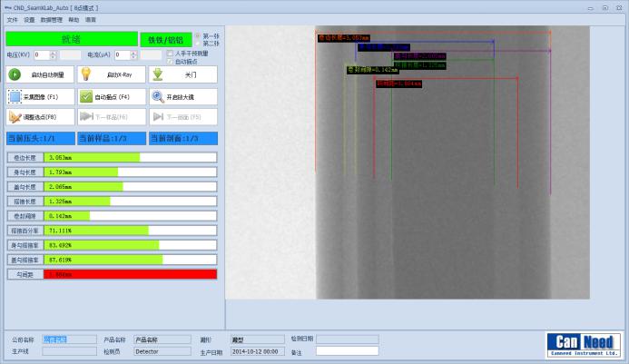Click the 下一样品 (F6) next sample icon
This screenshot has height=364, width=629.
(x=86, y=117)
